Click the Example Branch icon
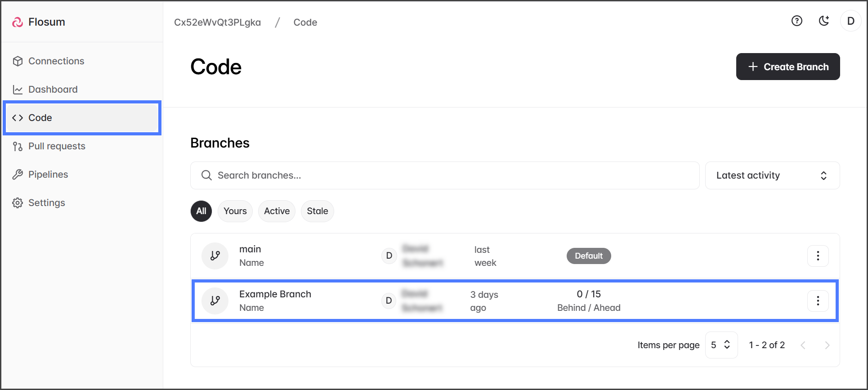This screenshot has width=868, height=390. [x=215, y=300]
